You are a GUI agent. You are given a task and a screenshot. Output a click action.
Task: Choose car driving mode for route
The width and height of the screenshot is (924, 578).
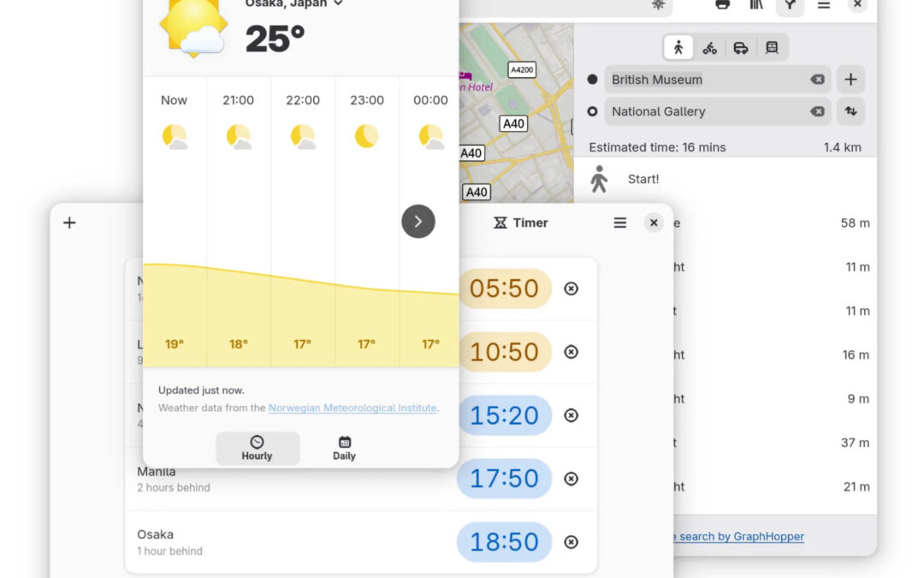coord(741,48)
